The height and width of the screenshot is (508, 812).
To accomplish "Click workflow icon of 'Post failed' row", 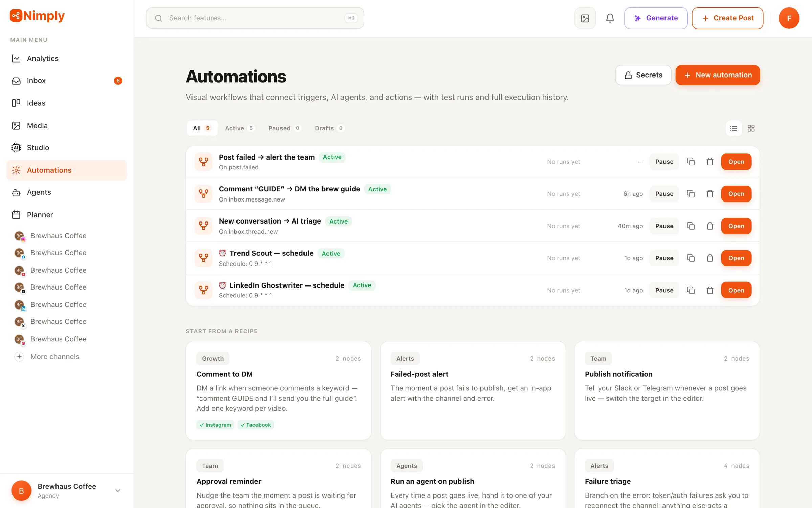I will tap(203, 162).
